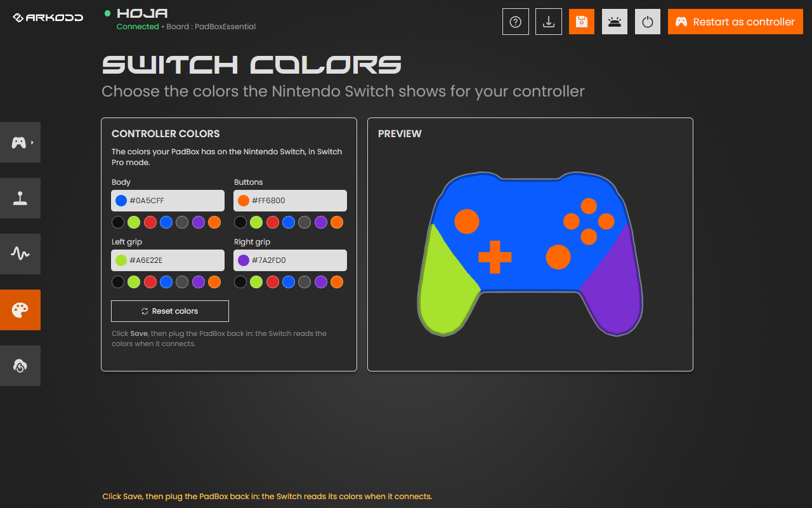The width and height of the screenshot is (812, 508).
Task: Click the Reset colors button
Action: pyautogui.click(x=170, y=311)
